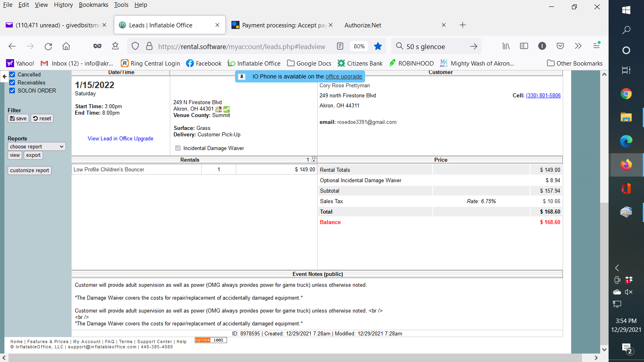Open View Lead in Office Upgrade link
Viewport: 644px width, 362px height.
(120, 139)
